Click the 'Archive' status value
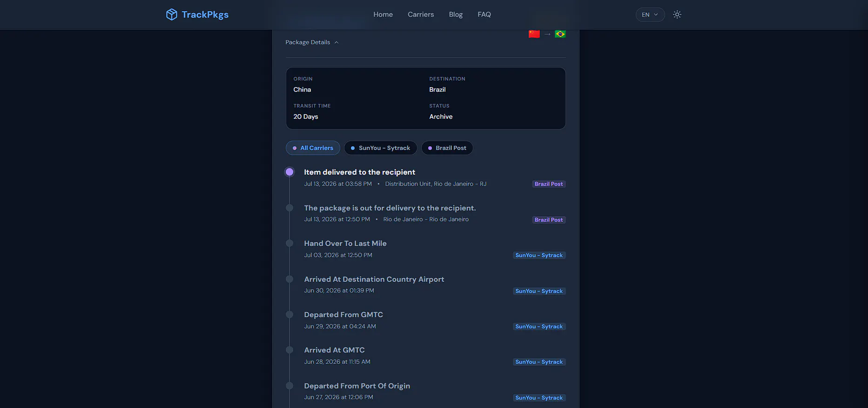Viewport: 868px width, 408px height. point(441,116)
